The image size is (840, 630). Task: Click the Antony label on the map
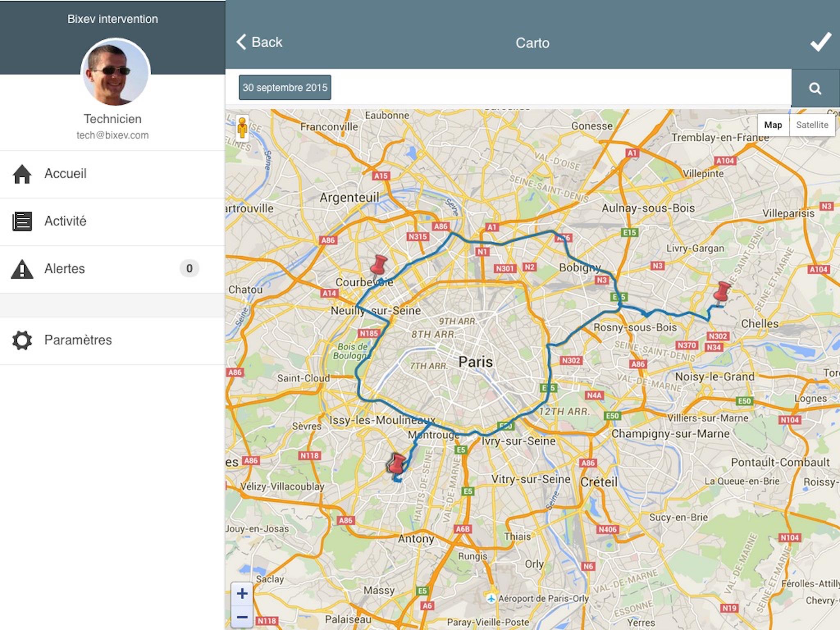(x=416, y=539)
